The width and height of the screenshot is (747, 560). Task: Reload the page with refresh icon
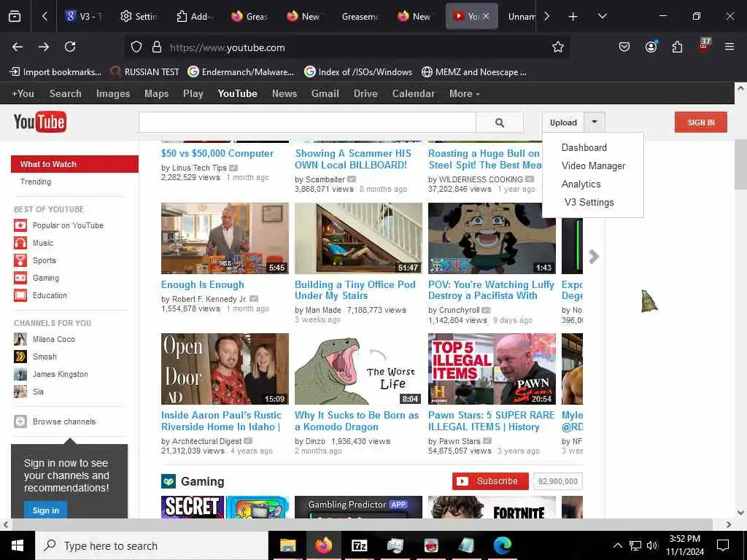tap(70, 47)
